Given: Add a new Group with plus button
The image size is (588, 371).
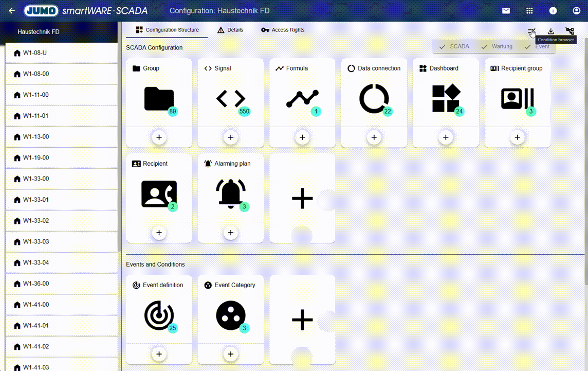Looking at the screenshot, I should tap(159, 137).
